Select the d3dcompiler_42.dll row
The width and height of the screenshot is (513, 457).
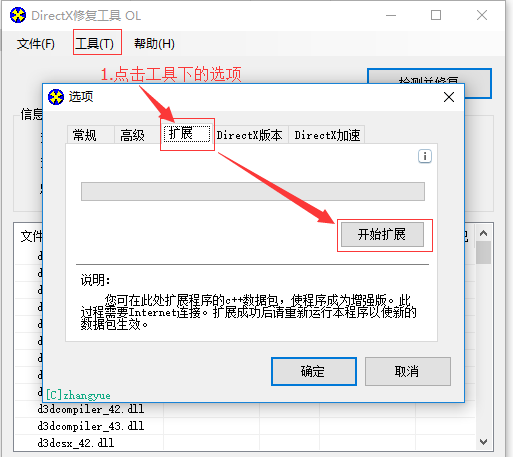(x=245, y=409)
